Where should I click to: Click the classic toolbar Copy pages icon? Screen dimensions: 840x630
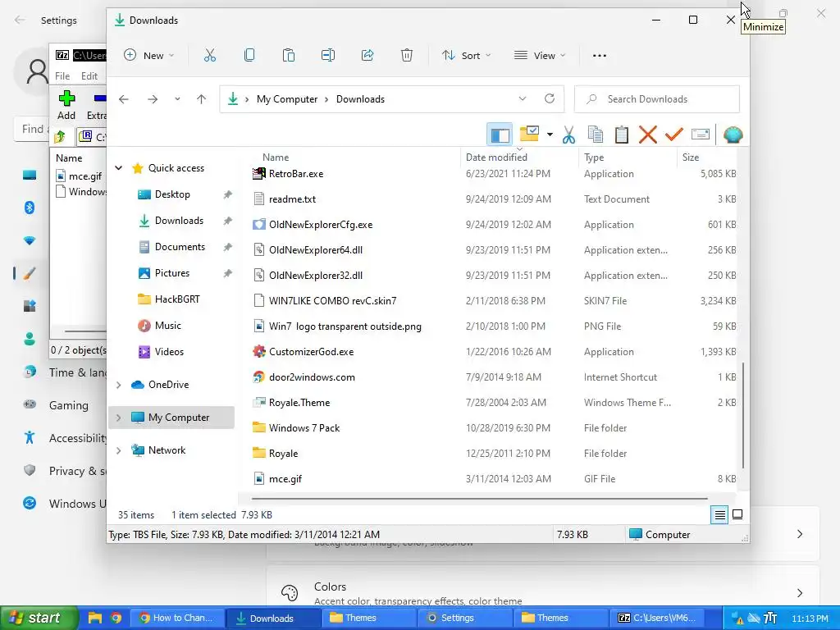pos(596,135)
